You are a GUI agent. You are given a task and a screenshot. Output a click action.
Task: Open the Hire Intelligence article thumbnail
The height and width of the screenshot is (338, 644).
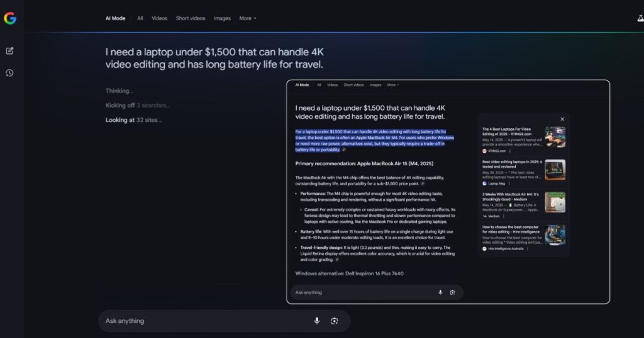point(555,234)
